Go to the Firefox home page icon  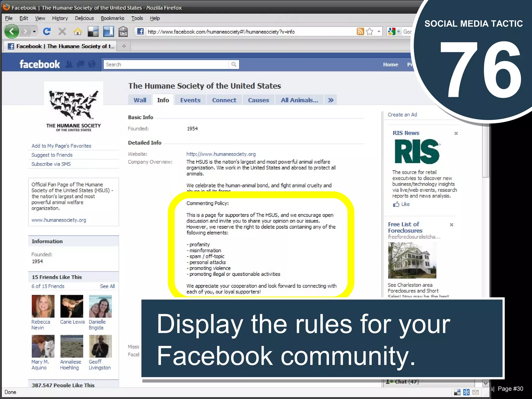point(77,32)
